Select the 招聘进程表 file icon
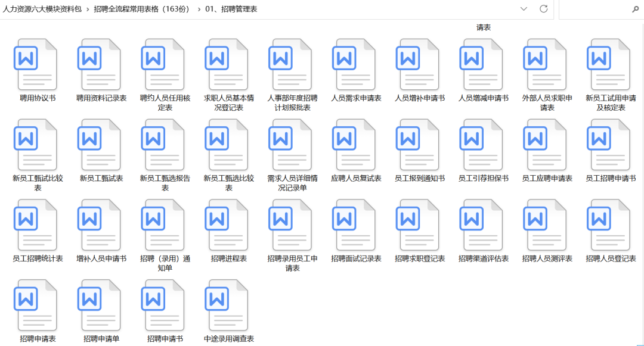The height and width of the screenshot is (346, 644). [x=227, y=225]
